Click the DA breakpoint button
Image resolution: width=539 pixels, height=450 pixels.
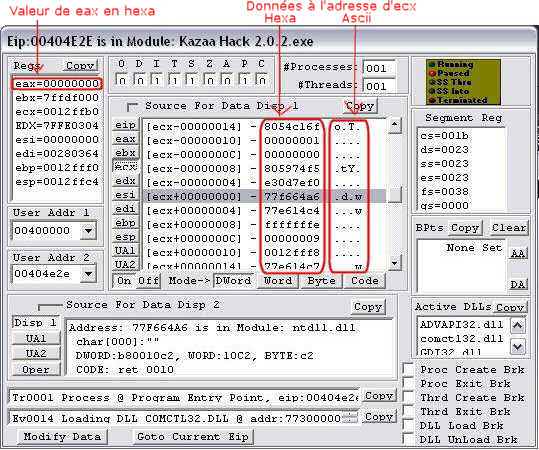pyautogui.click(x=518, y=284)
